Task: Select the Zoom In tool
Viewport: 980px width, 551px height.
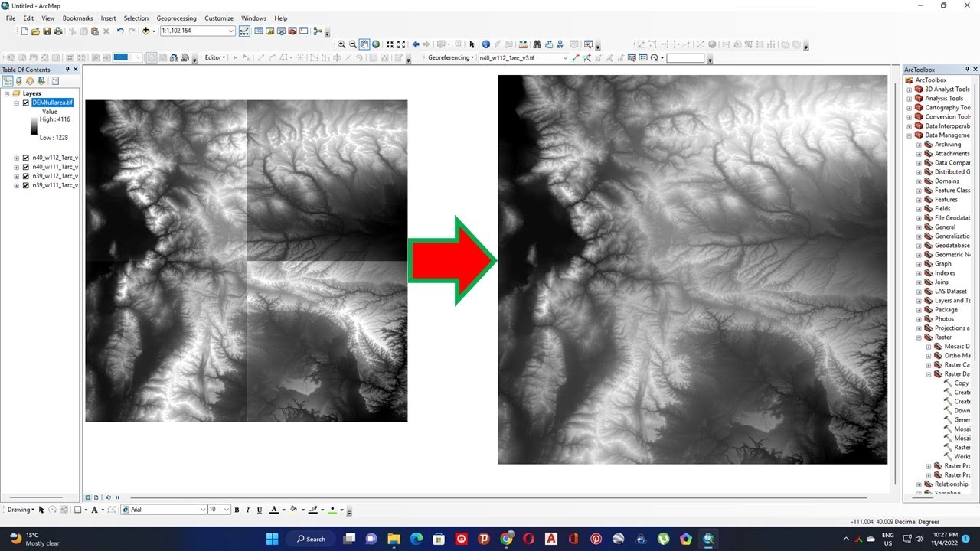Action: pyautogui.click(x=341, y=44)
